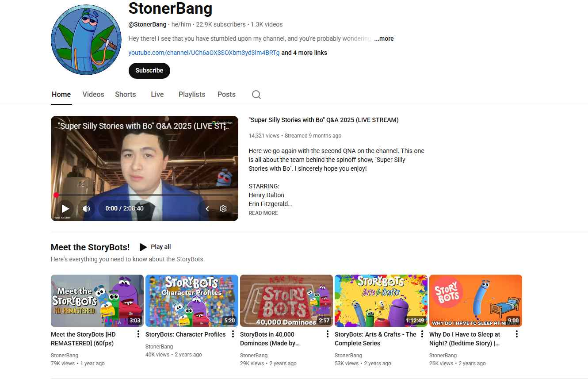Open options menu for Sleep at Night video
This screenshot has height=379, width=588.
point(516,334)
